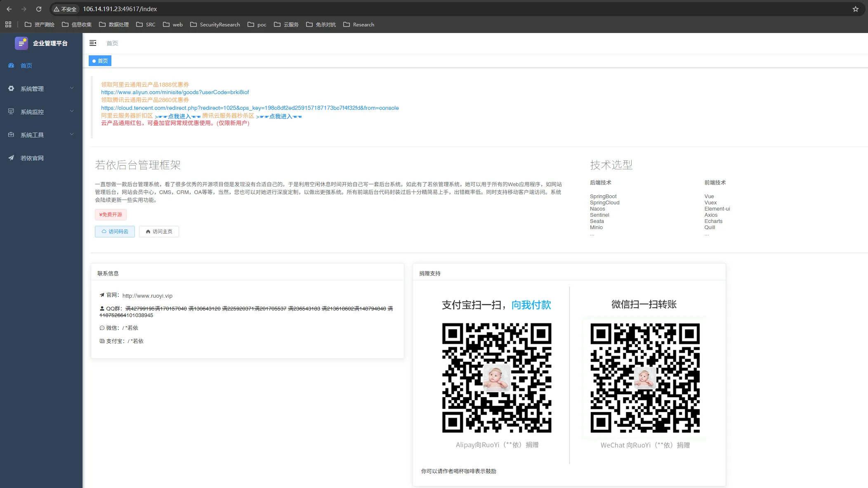Open 首页 dashboard in the sidebar

(x=26, y=66)
